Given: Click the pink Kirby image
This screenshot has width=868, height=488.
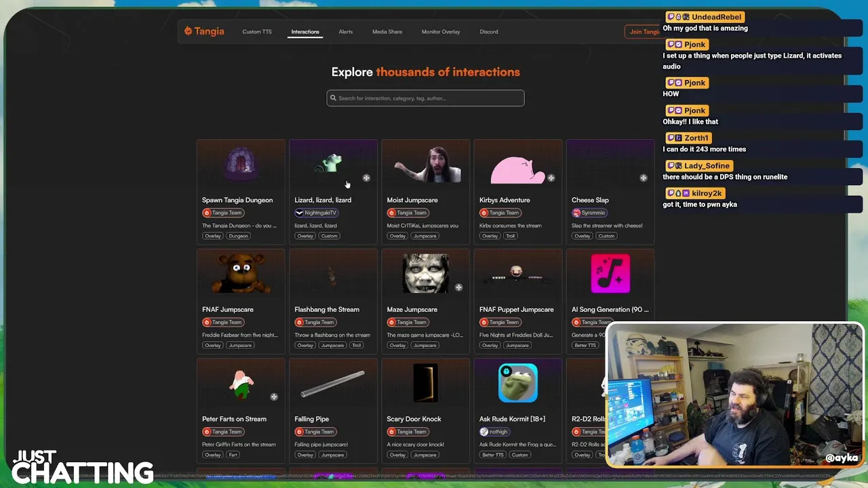Looking at the screenshot, I should [517, 169].
